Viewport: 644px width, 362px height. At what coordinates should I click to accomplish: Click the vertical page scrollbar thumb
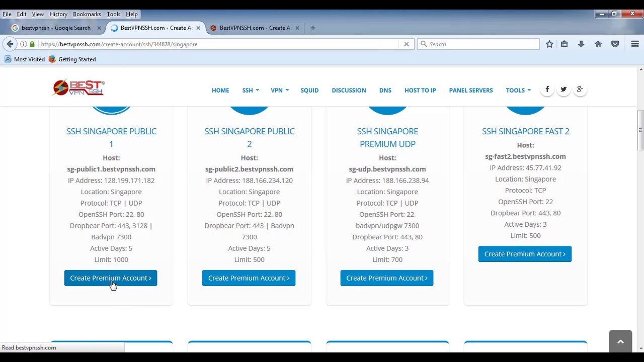point(640,130)
